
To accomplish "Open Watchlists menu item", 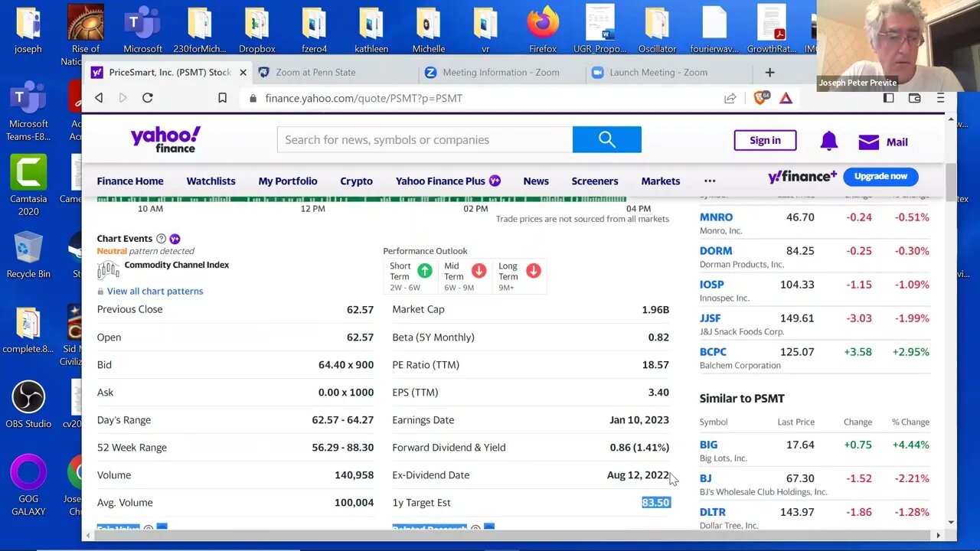I will (x=211, y=181).
